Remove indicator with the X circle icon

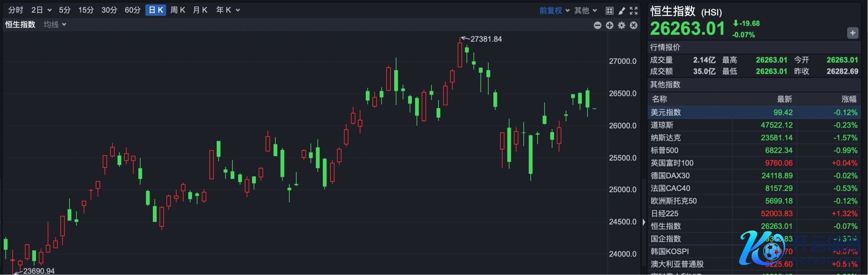634,25
